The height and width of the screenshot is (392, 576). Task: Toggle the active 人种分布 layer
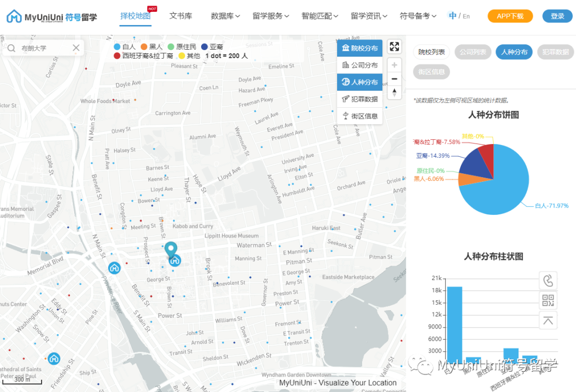coord(359,81)
